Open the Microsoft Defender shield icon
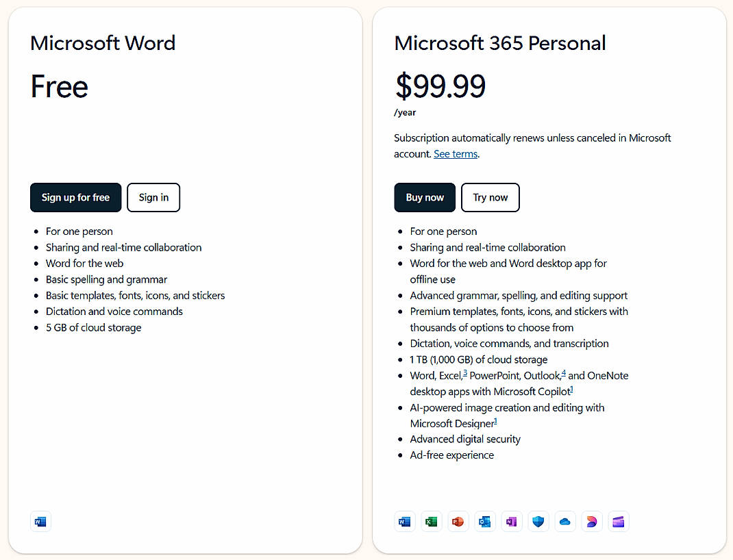This screenshot has height=560, width=733. click(538, 521)
